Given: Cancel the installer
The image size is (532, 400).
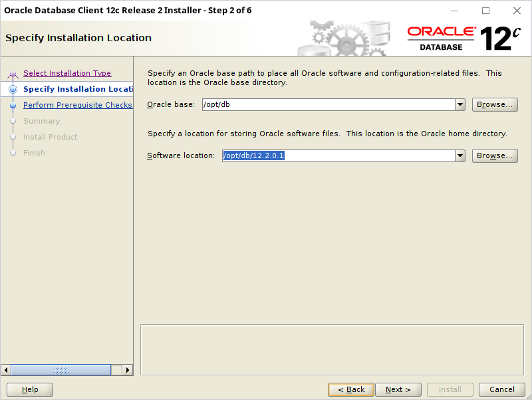Looking at the screenshot, I should pyautogui.click(x=502, y=390).
